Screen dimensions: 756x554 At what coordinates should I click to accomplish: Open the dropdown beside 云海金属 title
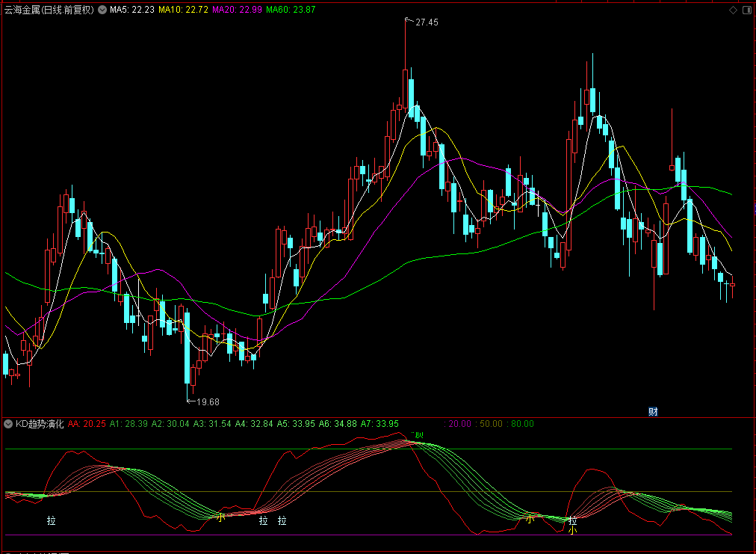point(102,9)
